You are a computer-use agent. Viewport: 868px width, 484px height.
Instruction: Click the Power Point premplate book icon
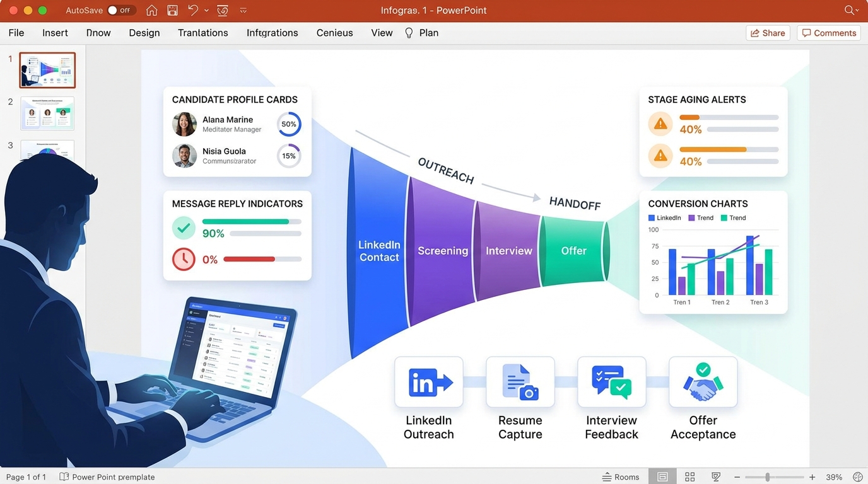click(x=64, y=477)
